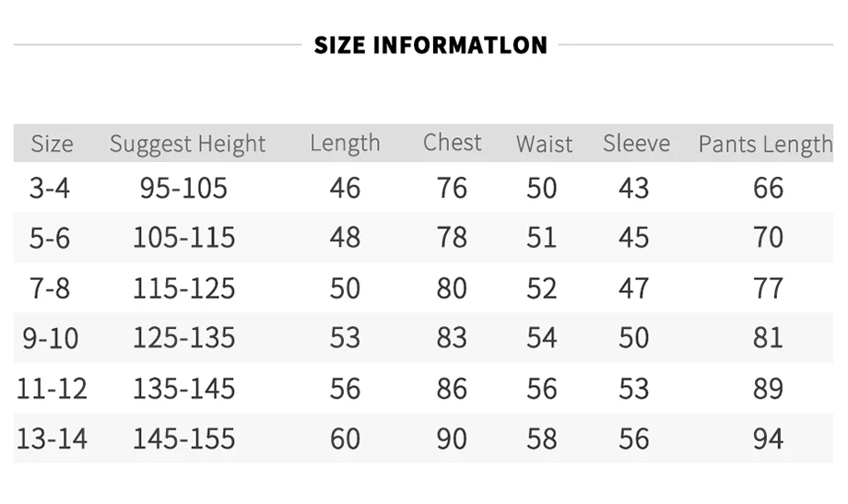Click pants length value 77
848x504 pixels.
click(x=768, y=288)
